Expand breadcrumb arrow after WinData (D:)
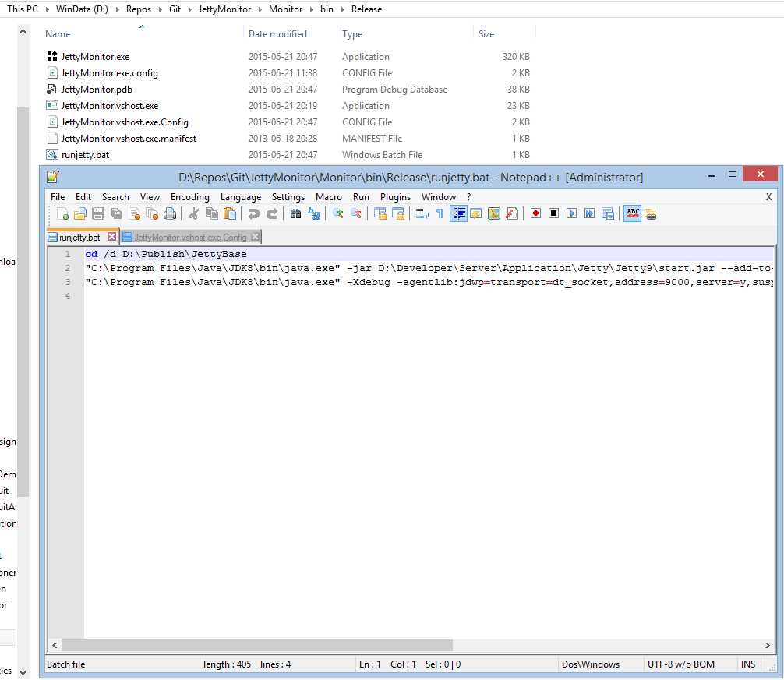784x680 pixels. [117, 9]
